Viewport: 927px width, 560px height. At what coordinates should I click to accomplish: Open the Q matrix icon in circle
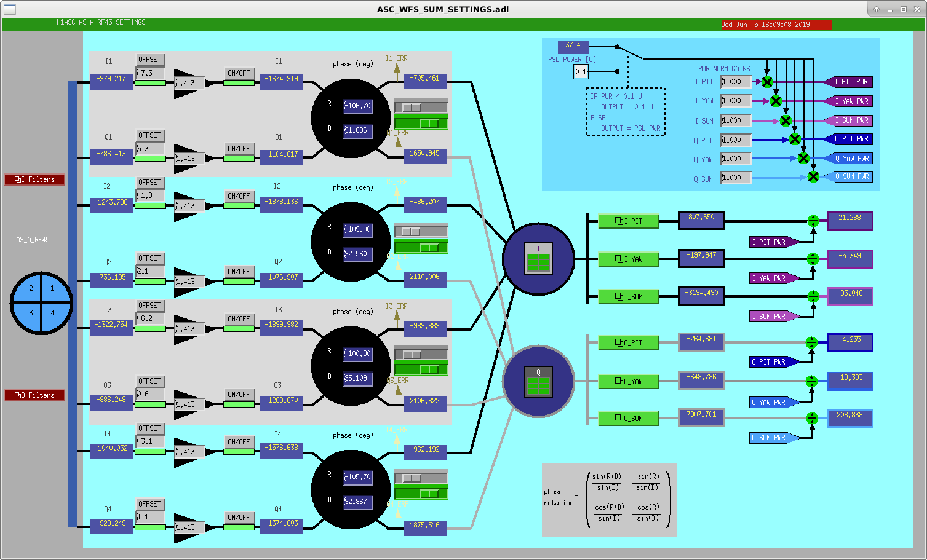[538, 382]
